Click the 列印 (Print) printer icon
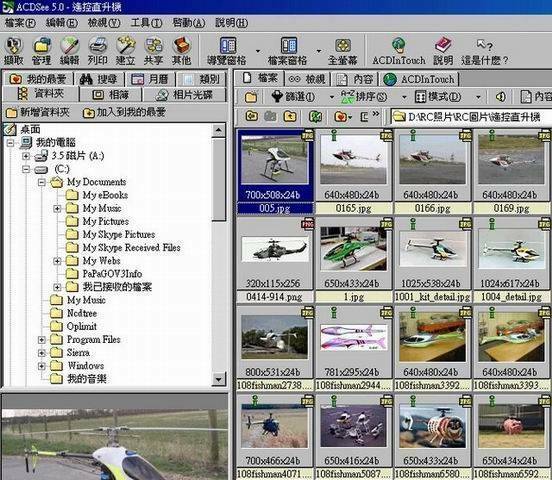The height and width of the screenshot is (480, 552). (98, 51)
